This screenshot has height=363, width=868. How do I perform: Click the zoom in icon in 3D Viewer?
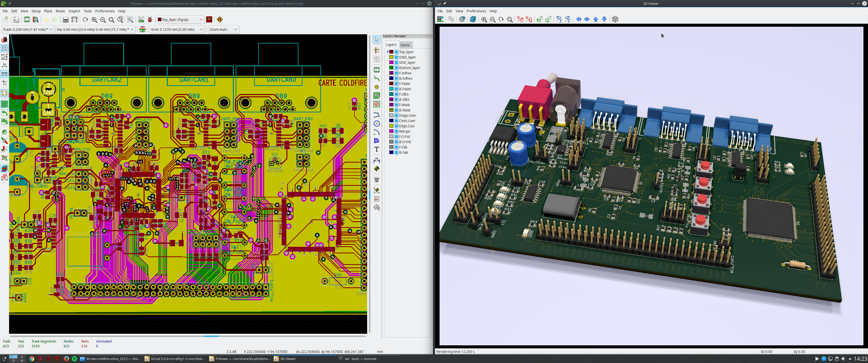[x=484, y=19]
